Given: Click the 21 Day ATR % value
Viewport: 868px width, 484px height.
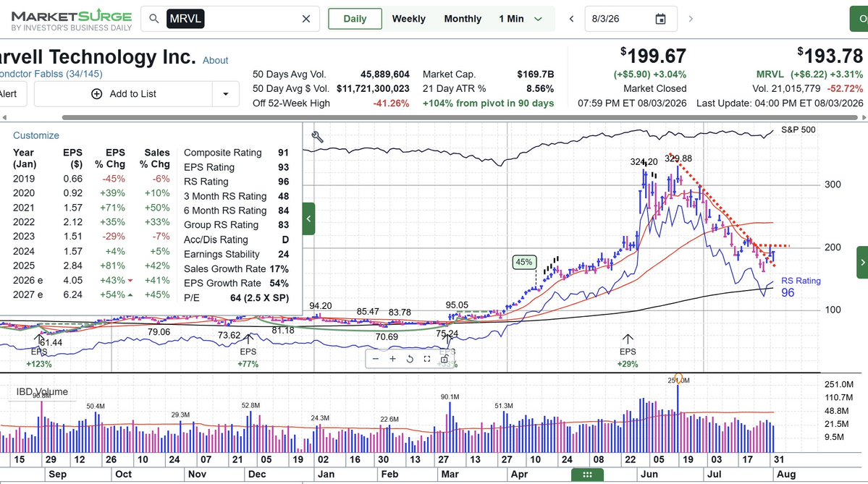Looking at the screenshot, I should tap(540, 88).
